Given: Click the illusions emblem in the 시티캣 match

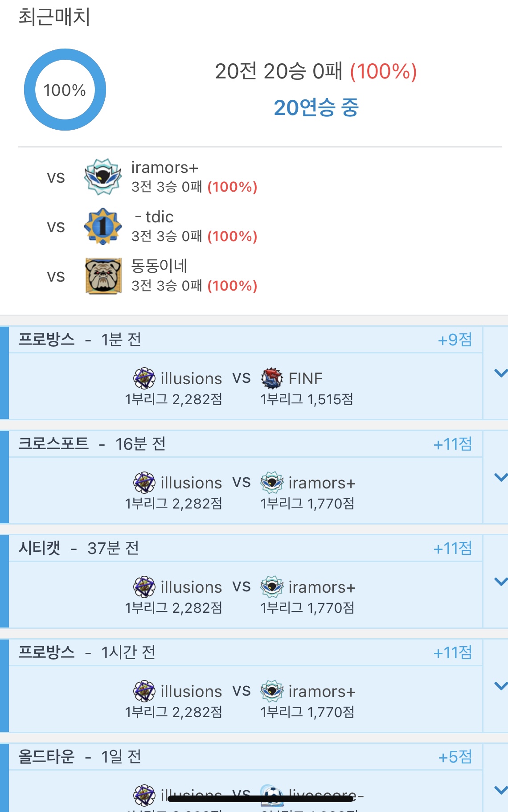Looking at the screenshot, I should pyautogui.click(x=144, y=587).
